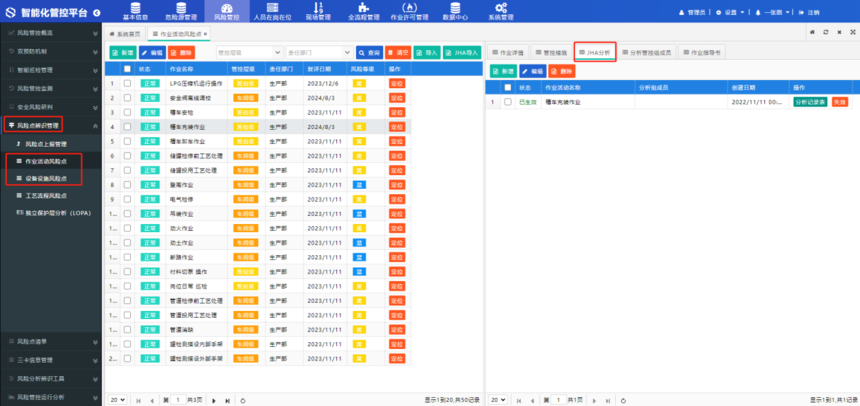Check the row checkbox in JHA分析 table

(507, 102)
